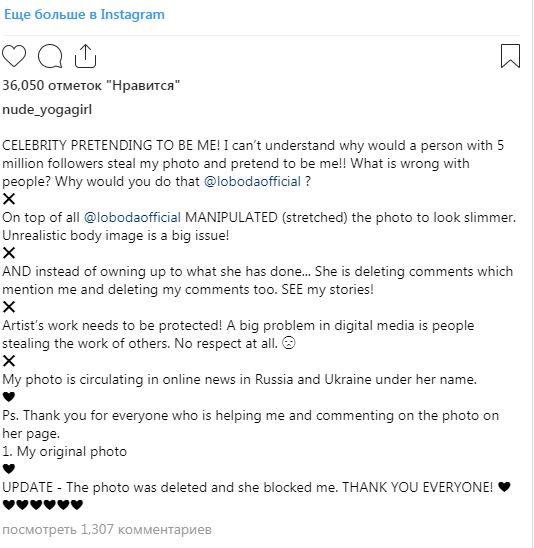This screenshot has height=548, width=534.
Task: Open first @lobodaofficial mention
Action: point(252,181)
